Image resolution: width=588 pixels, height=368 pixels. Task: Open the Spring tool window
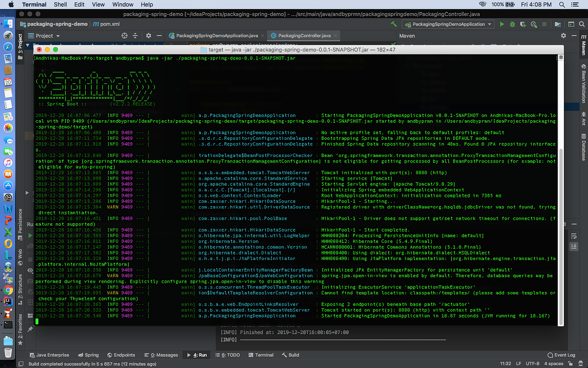coord(88,355)
